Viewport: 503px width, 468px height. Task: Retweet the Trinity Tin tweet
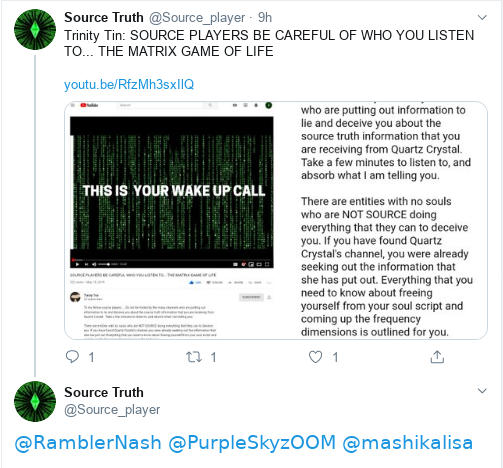click(x=194, y=357)
